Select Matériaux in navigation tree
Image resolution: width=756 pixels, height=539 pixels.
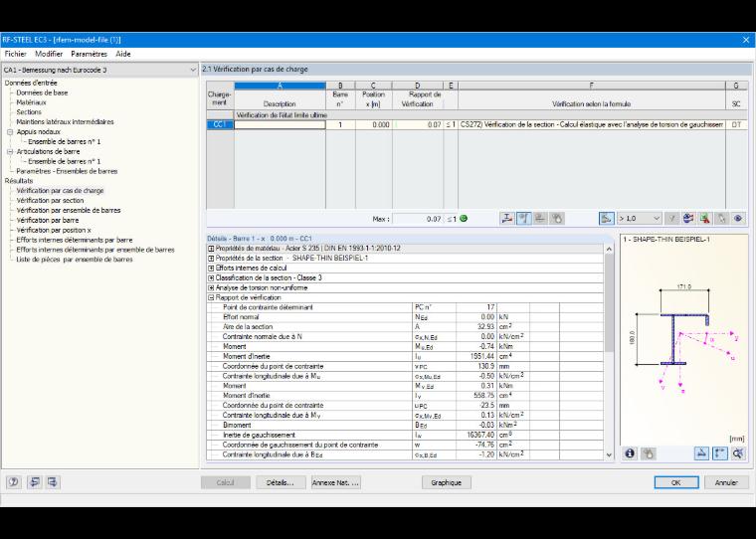point(32,102)
